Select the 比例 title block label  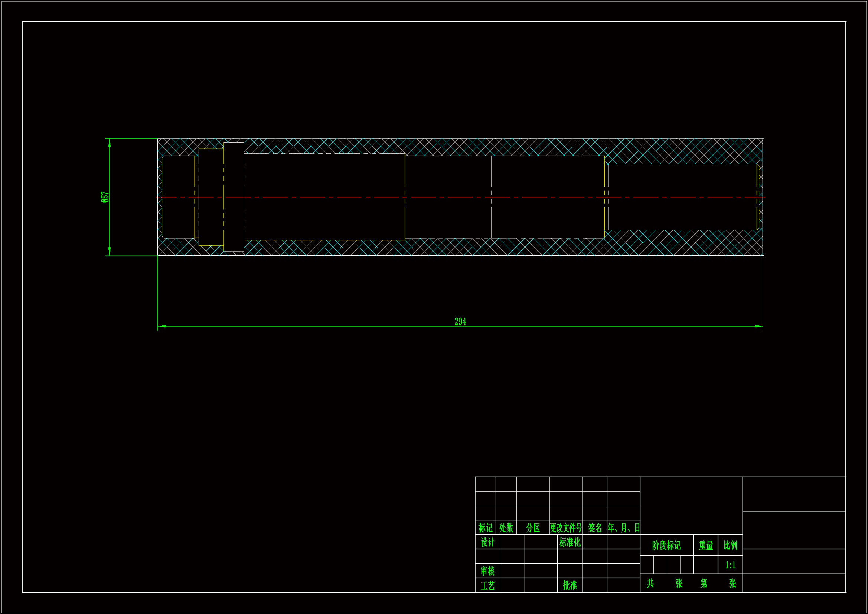[x=730, y=545]
